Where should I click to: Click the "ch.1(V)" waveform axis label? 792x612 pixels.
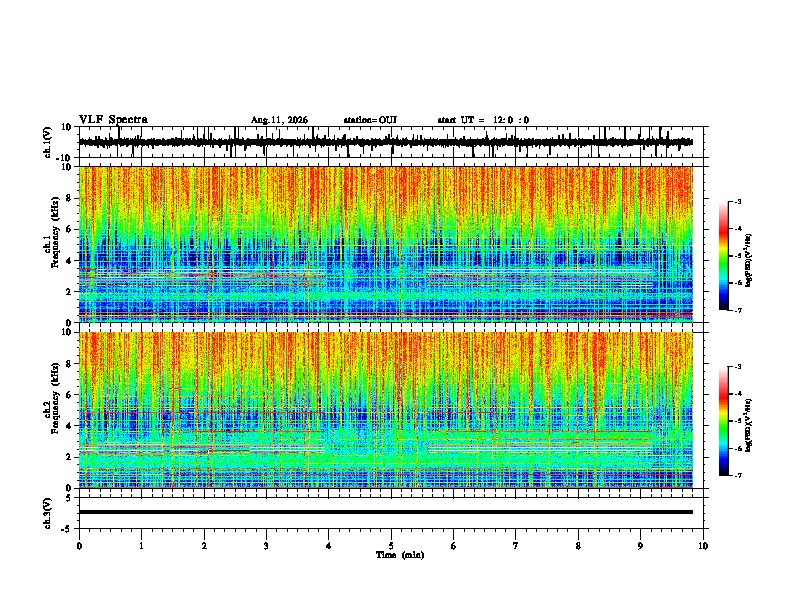(x=48, y=142)
